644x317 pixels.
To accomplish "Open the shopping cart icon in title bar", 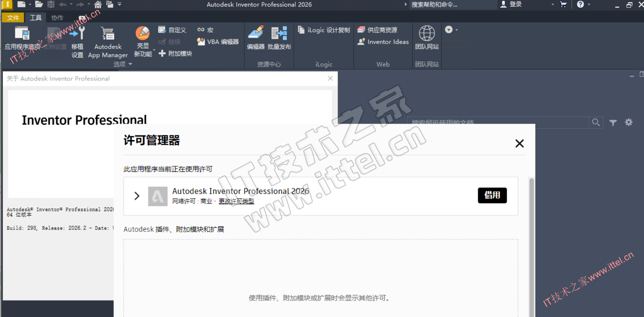I will click(563, 4).
